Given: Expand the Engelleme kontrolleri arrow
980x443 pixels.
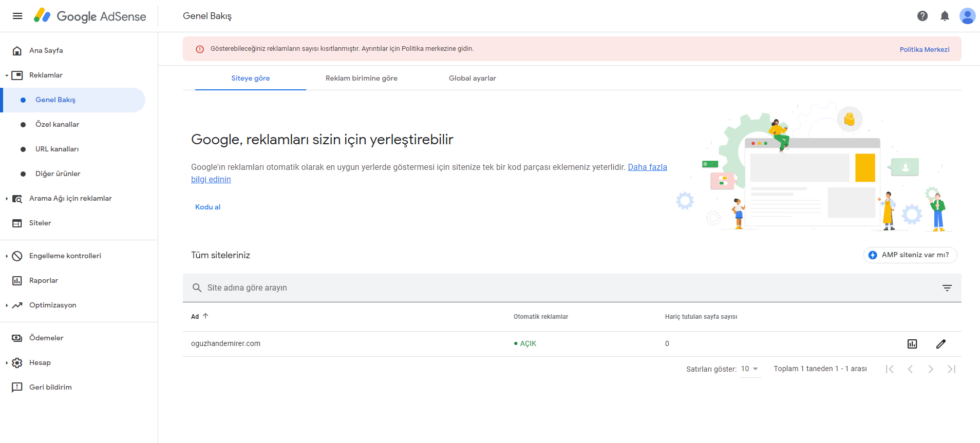Looking at the screenshot, I should (7, 256).
